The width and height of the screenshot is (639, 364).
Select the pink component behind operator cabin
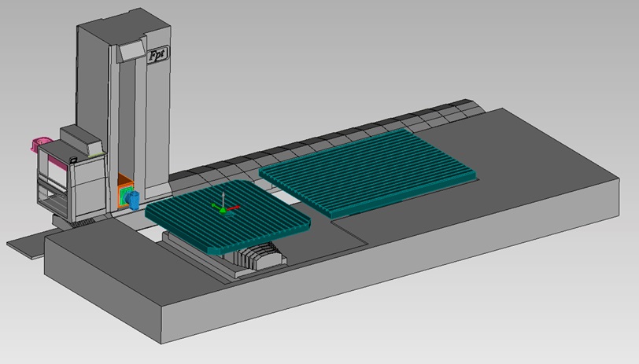[x=40, y=144]
